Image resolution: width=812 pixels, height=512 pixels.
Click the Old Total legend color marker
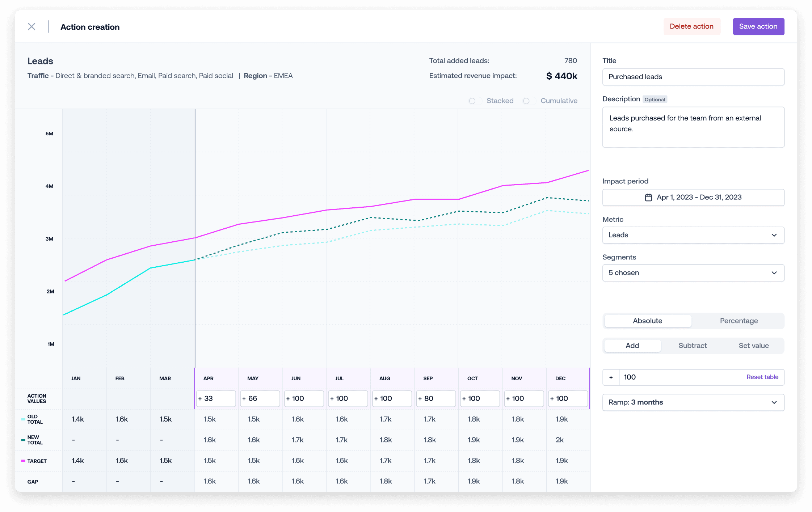23,419
